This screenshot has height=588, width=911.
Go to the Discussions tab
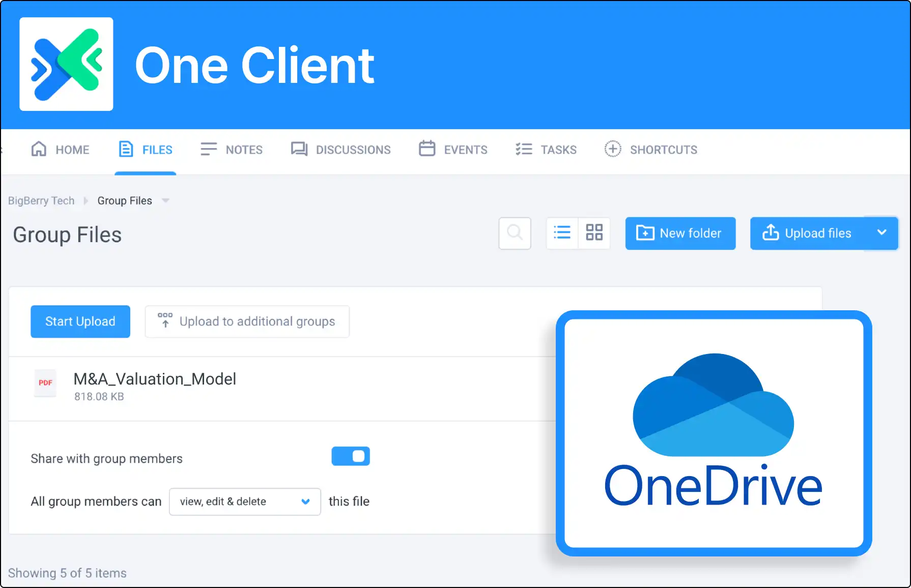click(340, 150)
